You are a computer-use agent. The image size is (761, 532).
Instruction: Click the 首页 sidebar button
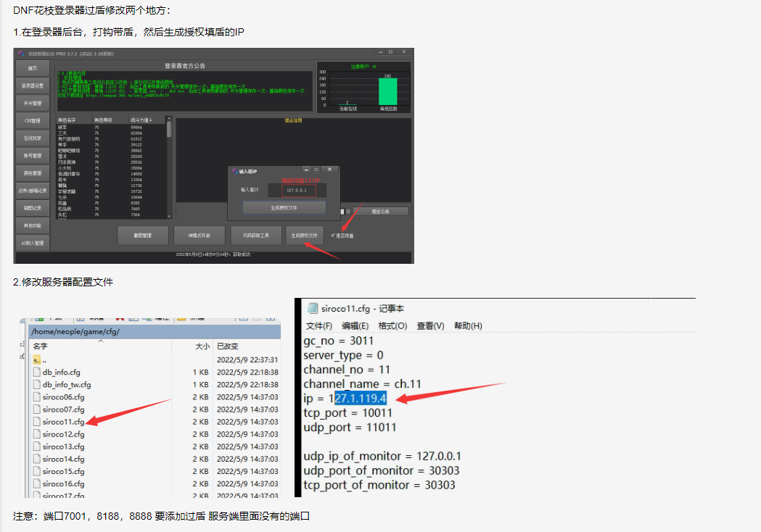point(33,68)
